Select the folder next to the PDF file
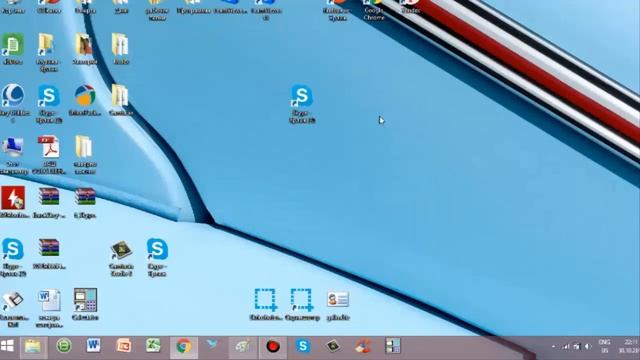 [x=85, y=154]
